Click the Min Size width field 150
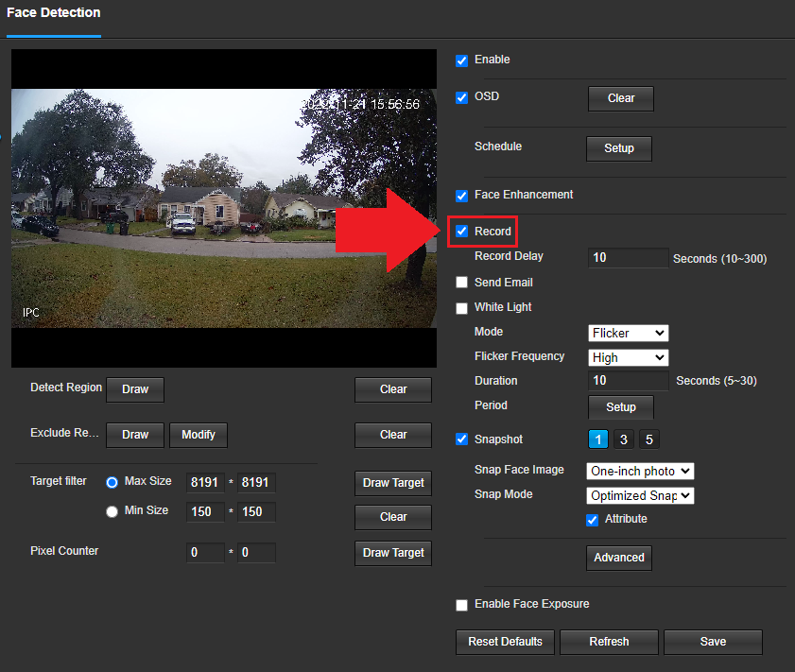The height and width of the screenshot is (672, 795). (x=205, y=512)
